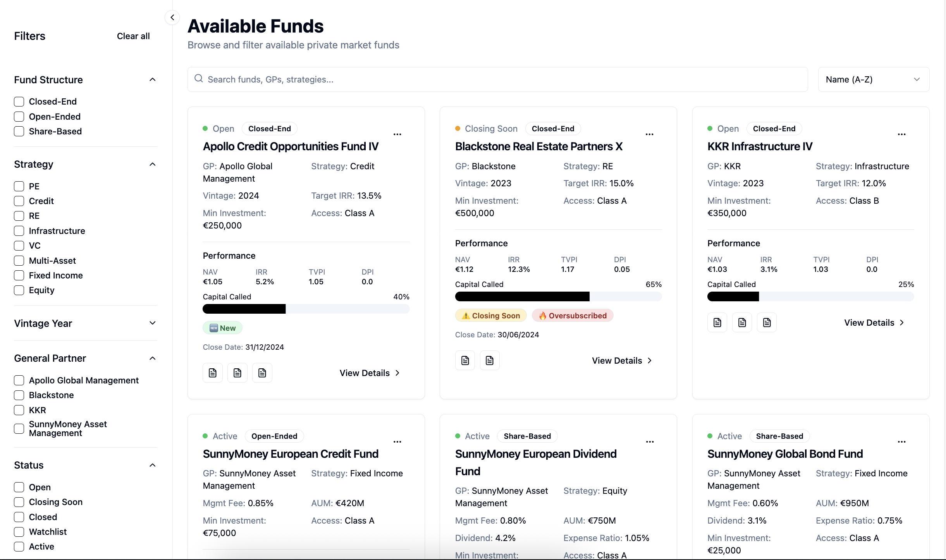This screenshot has width=946, height=560.
Task: Open more options on SunnyMoney Global Bond Fund
Action: pos(901,442)
